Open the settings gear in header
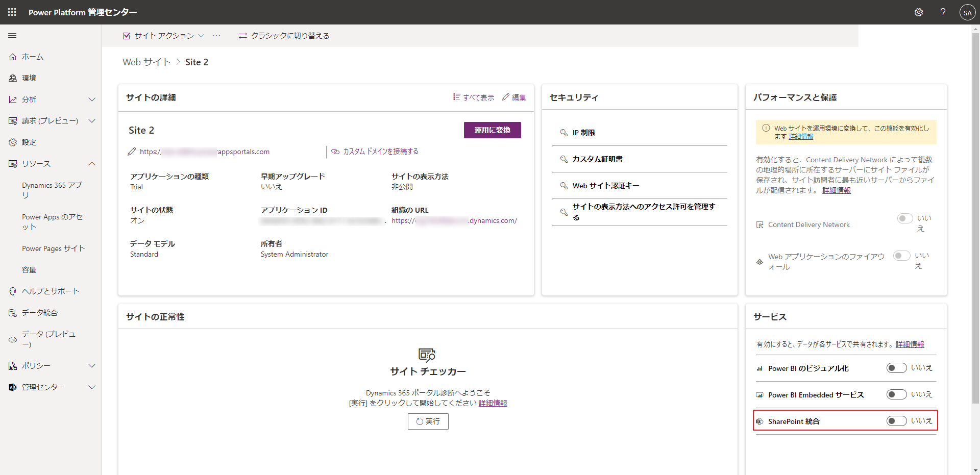Screen dimensions: 980x475 point(919,12)
